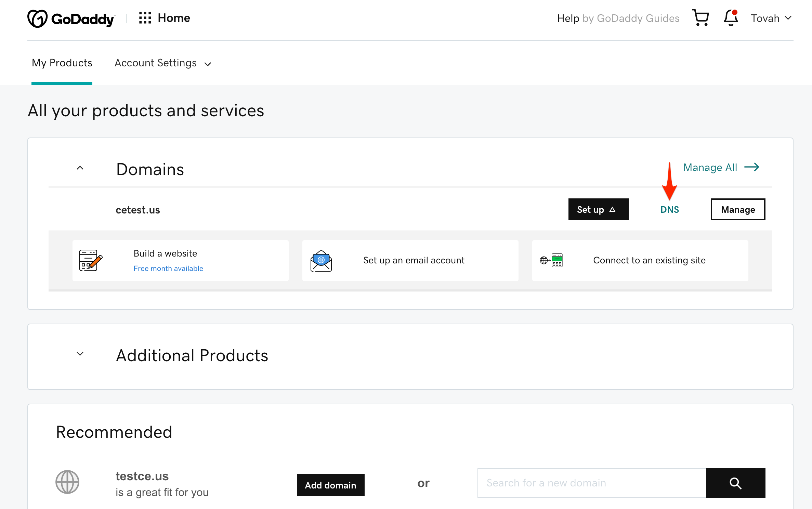
Task: Switch to the My Products tab
Action: [x=62, y=63]
